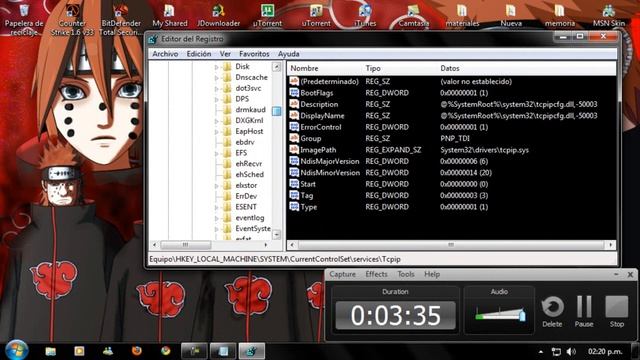640x360 pixels.
Task: Click the BootFlags DWORD value icon
Action: tap(294, 93)
